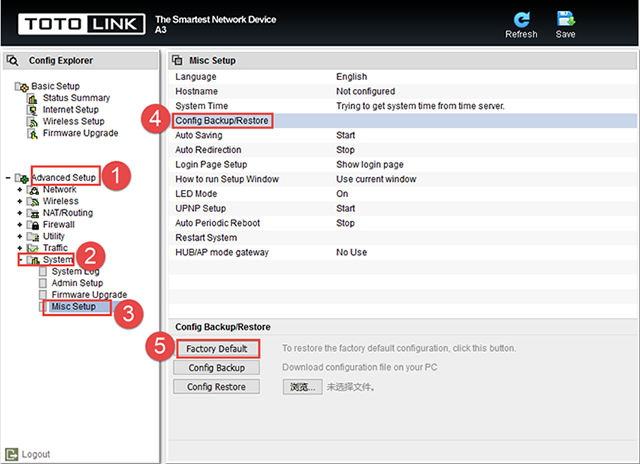Image resolution: width=640 pixels, height=464 pixels.
Task: Open System Log entry
Action: point(75,271)
